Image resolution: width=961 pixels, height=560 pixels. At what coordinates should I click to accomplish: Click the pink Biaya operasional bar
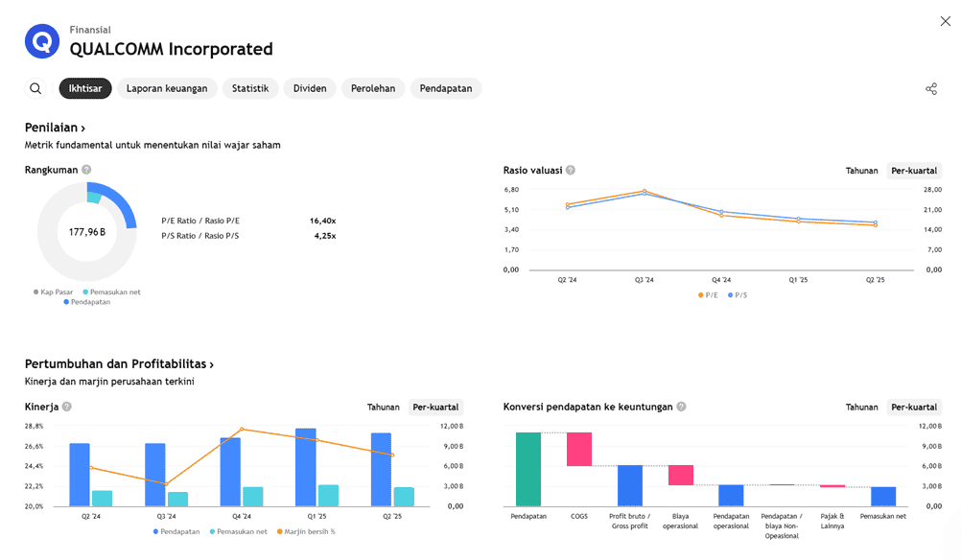coord(681,476)
